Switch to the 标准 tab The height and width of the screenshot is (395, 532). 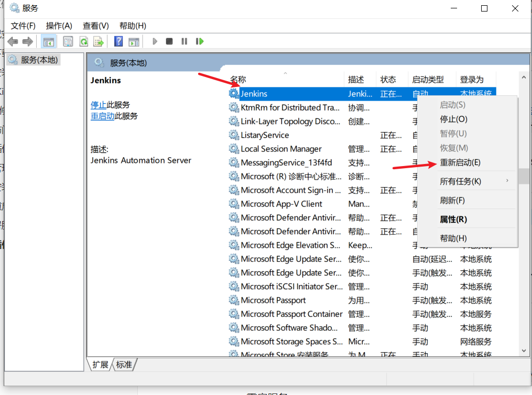pyautogui.click(x=124, y=365)
